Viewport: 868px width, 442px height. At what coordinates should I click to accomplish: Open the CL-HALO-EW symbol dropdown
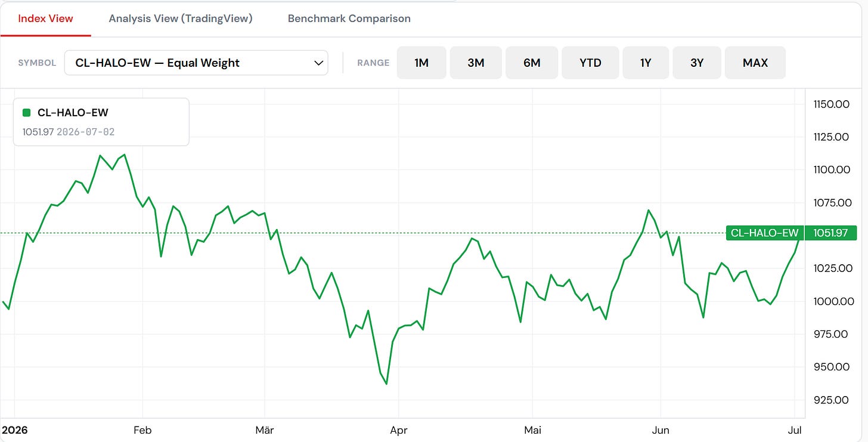[196, 63]
